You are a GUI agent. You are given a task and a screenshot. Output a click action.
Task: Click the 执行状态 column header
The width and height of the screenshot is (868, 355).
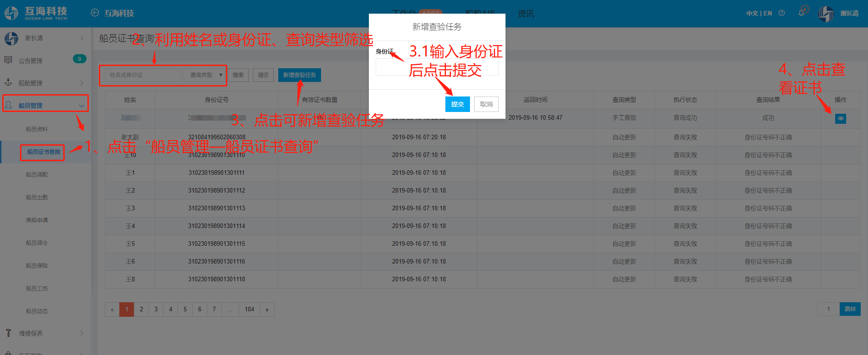(685, 100)
